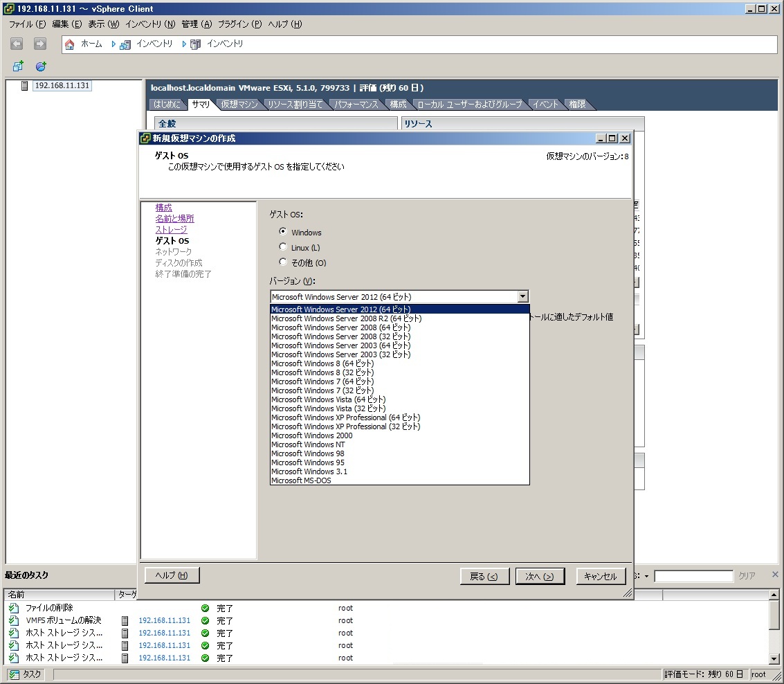784x684 pixels.
Task: Open the 表示 (W) menu
Action: [x=104, y=24]
